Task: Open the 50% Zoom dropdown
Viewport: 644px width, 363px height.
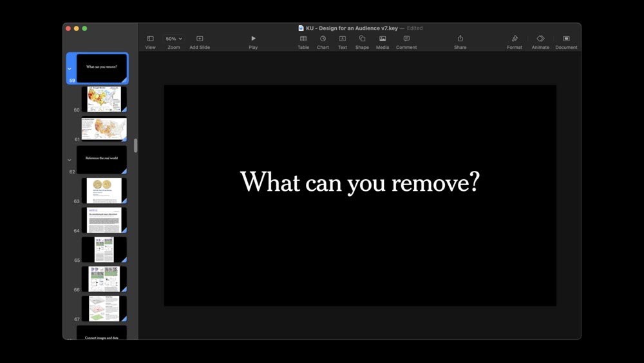Action: tap(173, 39)
